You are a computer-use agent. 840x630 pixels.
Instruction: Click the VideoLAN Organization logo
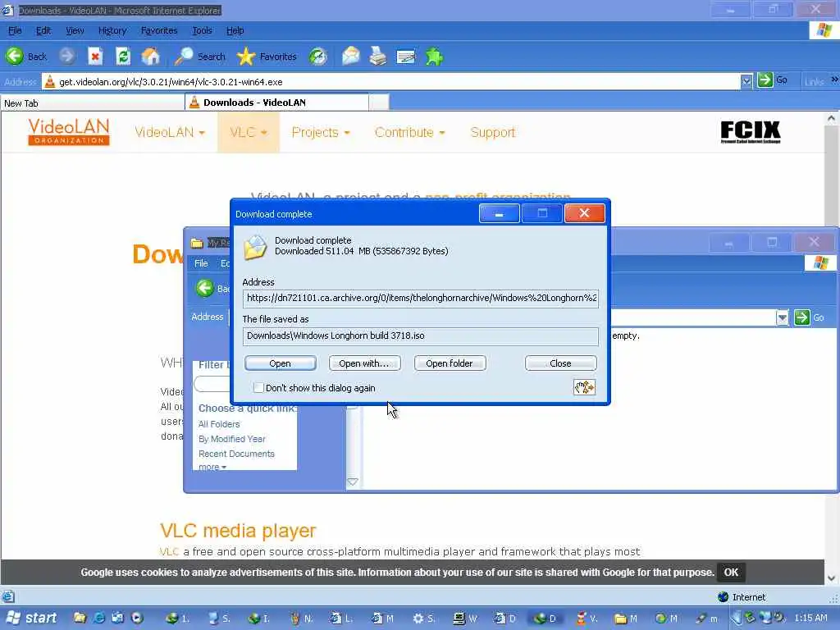point(69,132)
